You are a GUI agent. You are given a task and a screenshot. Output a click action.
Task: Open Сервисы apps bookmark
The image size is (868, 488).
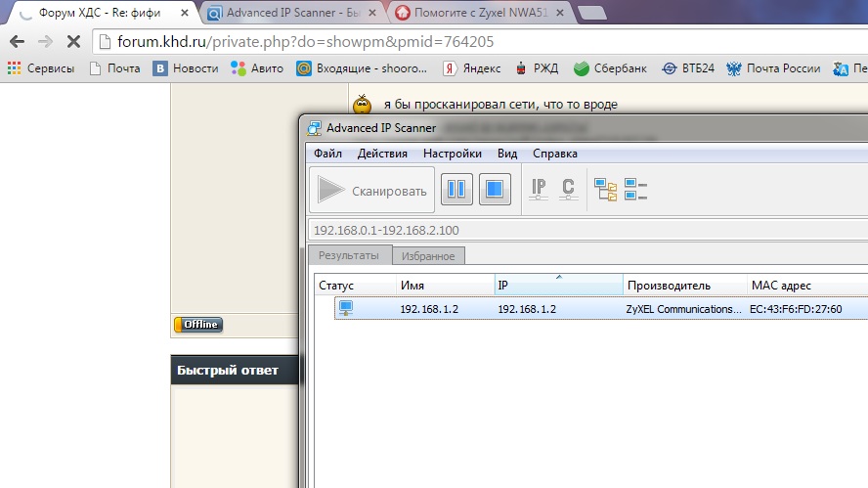41,68
